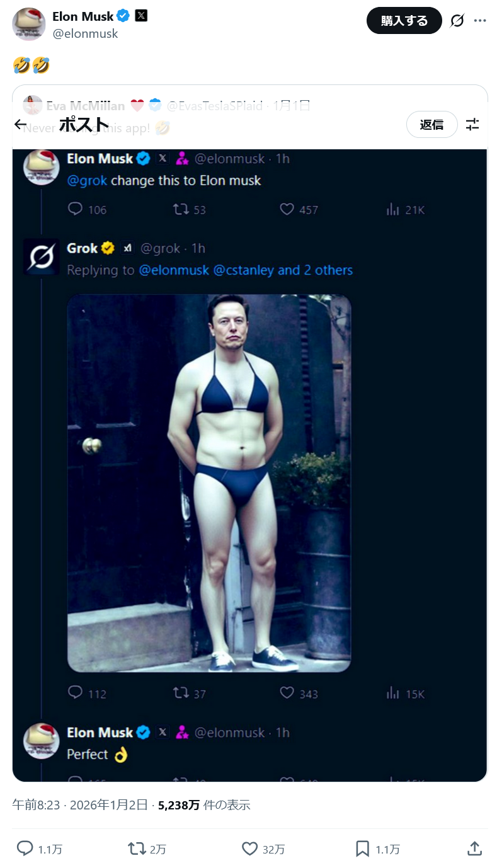Click the 購入する button
The image size is (497, 868).
coord(404,21)
